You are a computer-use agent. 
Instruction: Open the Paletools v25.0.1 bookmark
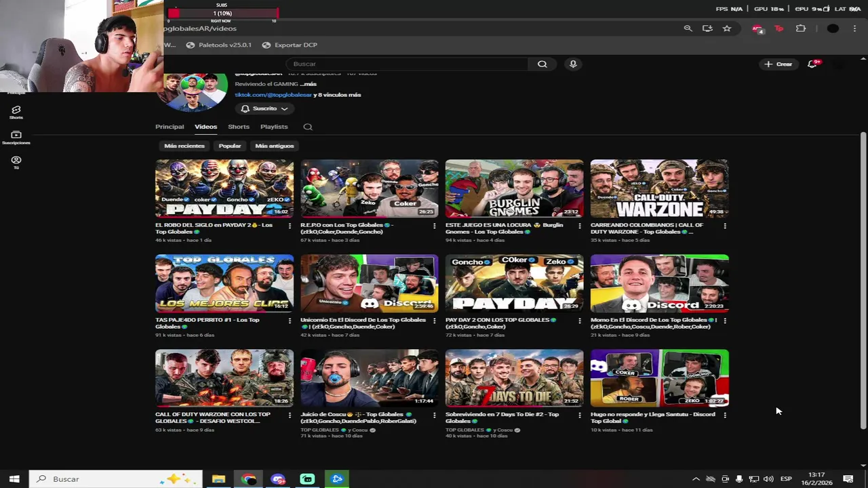pyautogui.click(x=219, y=45)
